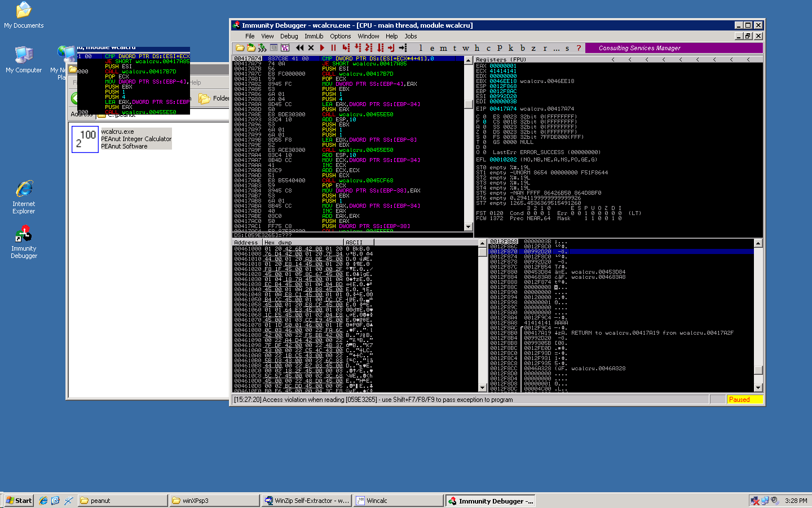Screen dimensions: 812x508
Task: Open My Documents desktop icon
Action: [24, 15]
